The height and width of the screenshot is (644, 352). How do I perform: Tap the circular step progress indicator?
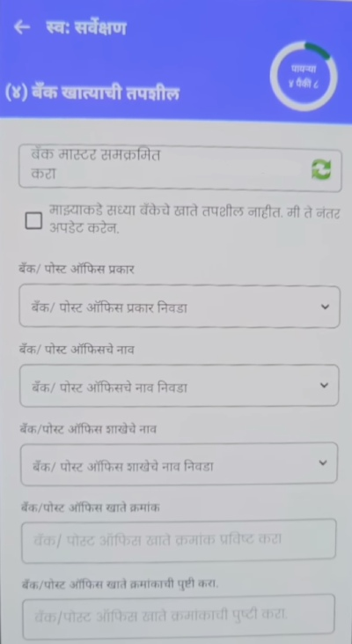(x=304, y=76)
